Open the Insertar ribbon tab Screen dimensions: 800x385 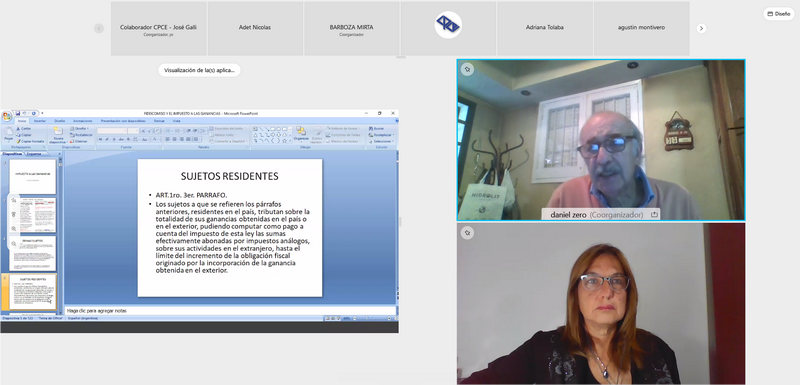tap(40, 121)
